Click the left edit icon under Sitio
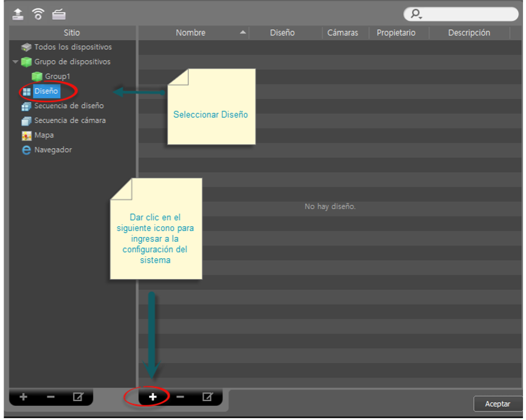 (x=78, y=397)
